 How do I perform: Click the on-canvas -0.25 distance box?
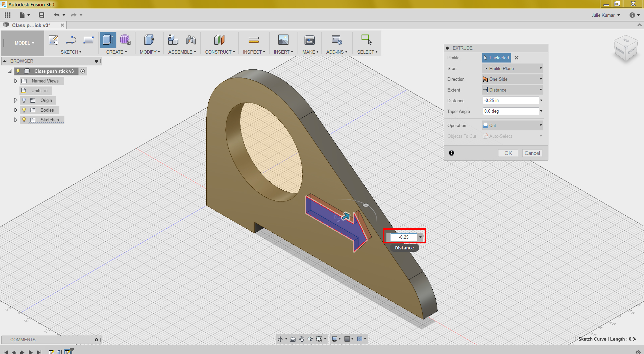(x=404, y=237)
